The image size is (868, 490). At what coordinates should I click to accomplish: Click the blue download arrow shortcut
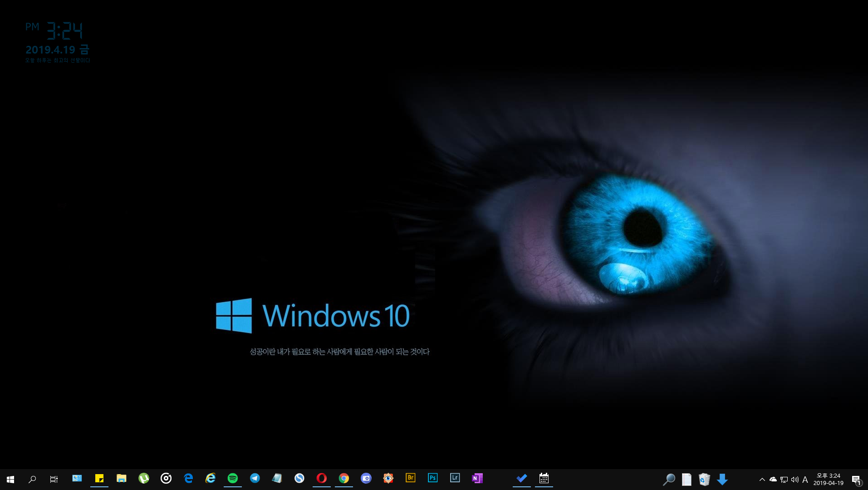tap(722, 479)
